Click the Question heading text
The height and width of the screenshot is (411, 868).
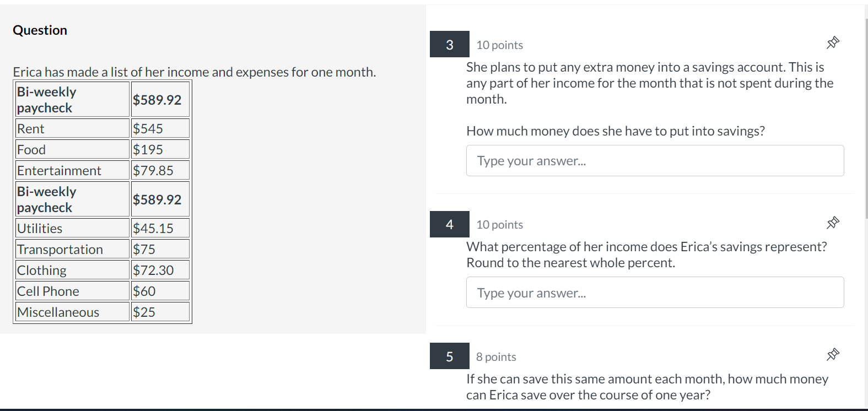pyautogui.click(x=40, y=30)
